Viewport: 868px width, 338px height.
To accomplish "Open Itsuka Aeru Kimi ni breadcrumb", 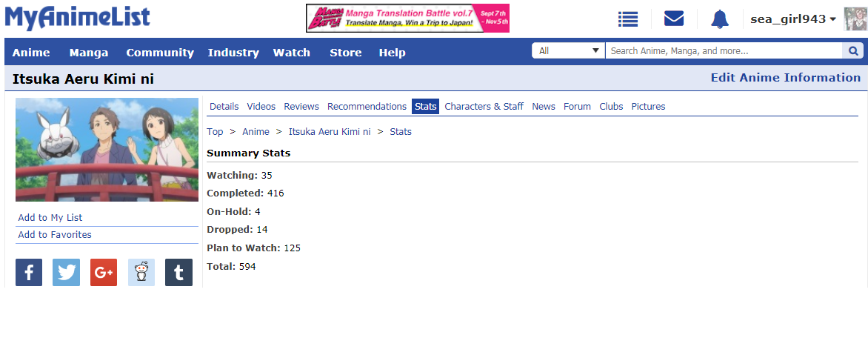I will point(330,132).
